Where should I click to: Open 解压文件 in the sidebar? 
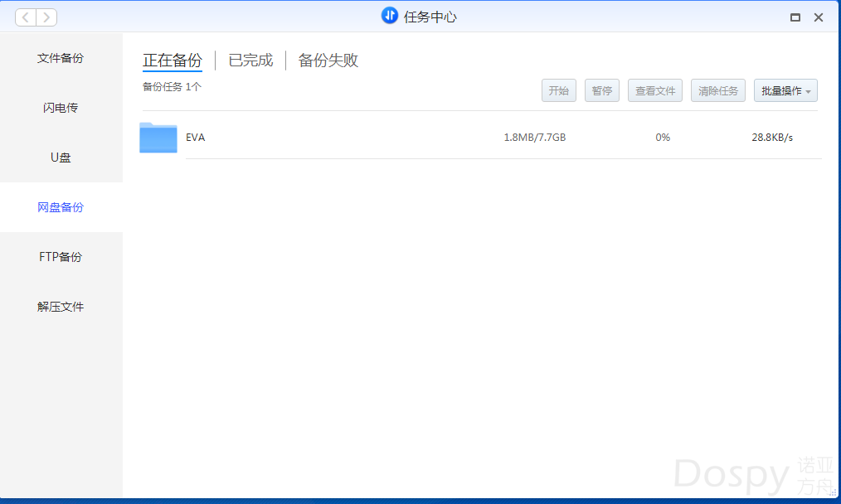pyautogui.click(x=61, y=307)
